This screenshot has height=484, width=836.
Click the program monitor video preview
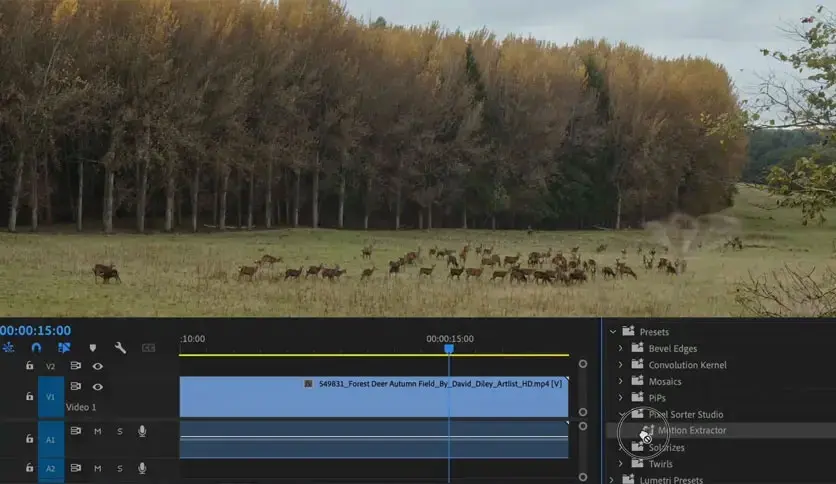418,158
